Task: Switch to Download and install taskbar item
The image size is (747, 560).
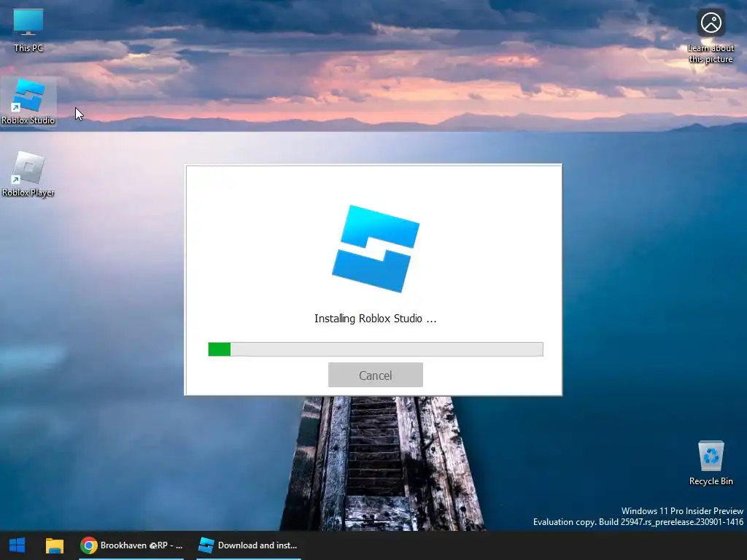Action: point(249,545)
